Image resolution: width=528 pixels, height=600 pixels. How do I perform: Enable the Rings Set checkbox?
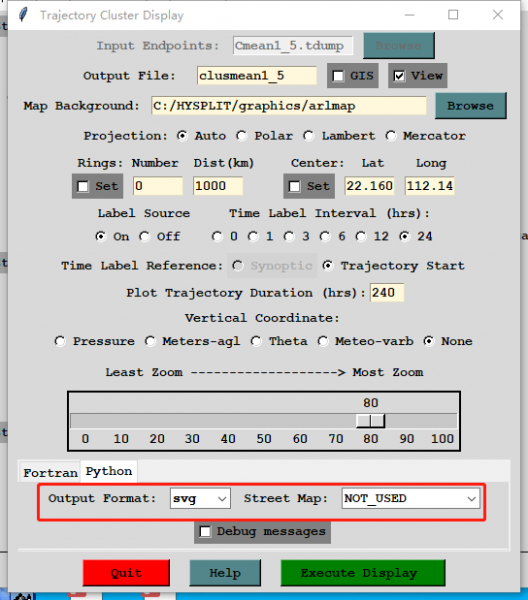(x=83, y=186)
